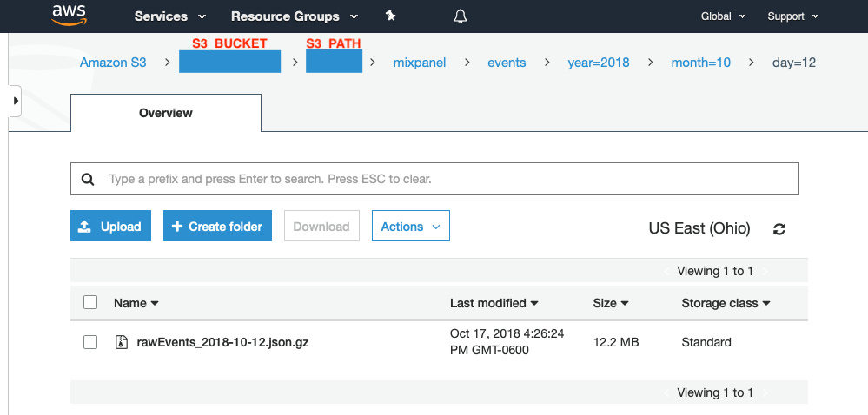Click the pin shortcuts icon
This screenshot has height=415, width=868.
point(391,16)
